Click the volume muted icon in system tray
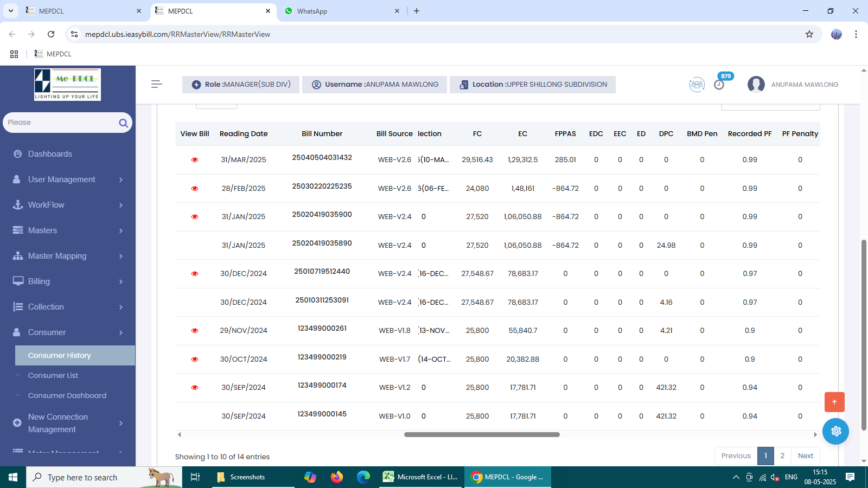 tap(775, 477)
